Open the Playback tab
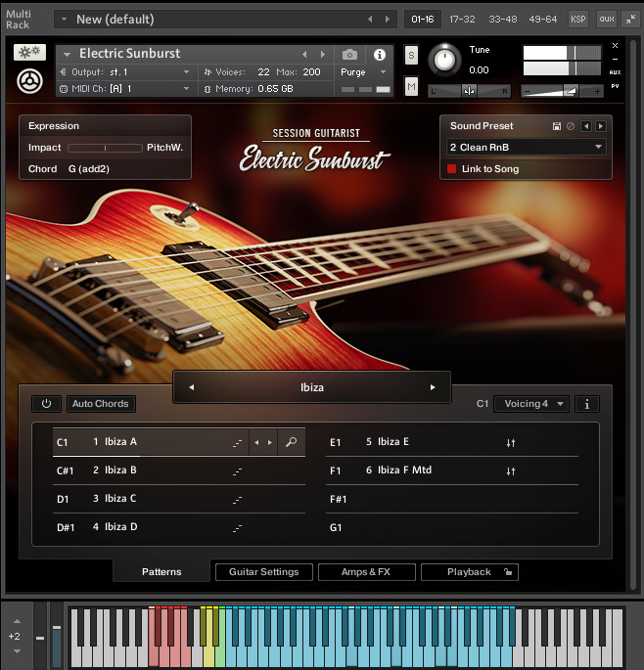This screenshot has height=670, width=644. [470, 572]
